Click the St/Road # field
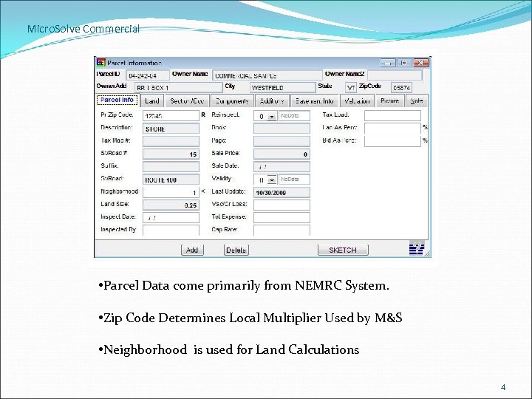532x399 pixels. [x=171, y=154]
